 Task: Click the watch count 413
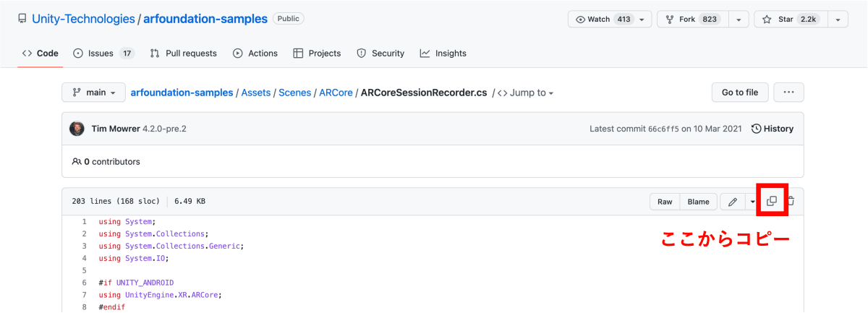pyautogui.click(x=623, y=20)
